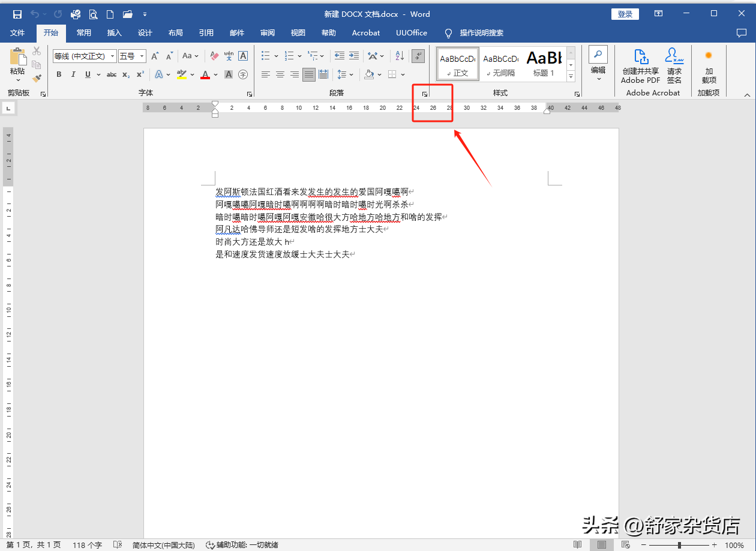Click the font color red swatch
Viewport: 756px width, 551px height.
pos(205,74)
